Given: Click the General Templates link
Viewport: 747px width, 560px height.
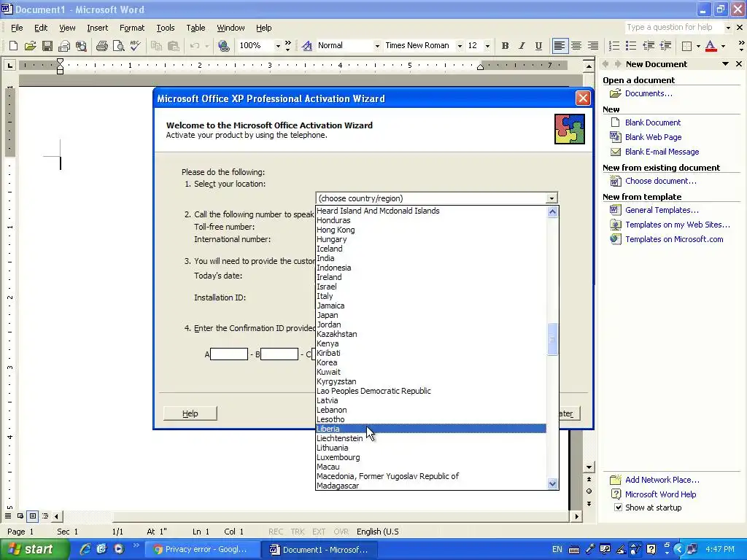Looking at the screenshot, I should tap(662, 210).
